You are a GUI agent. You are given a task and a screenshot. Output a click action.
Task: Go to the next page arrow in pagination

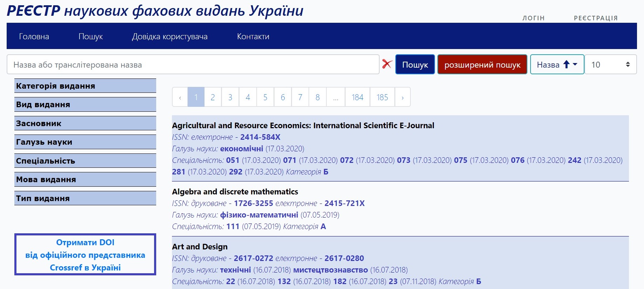[403, 97]
